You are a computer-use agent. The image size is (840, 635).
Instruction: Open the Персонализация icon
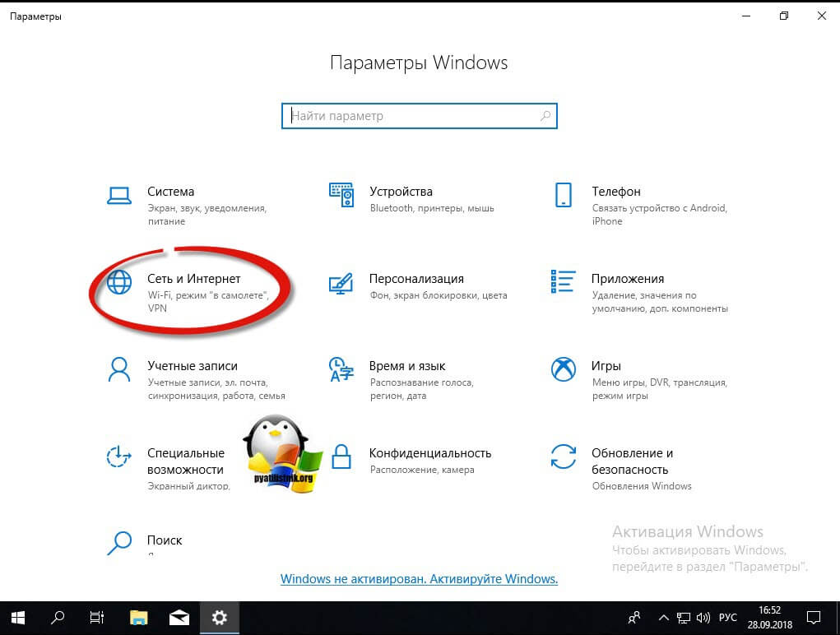coord(341,282)
